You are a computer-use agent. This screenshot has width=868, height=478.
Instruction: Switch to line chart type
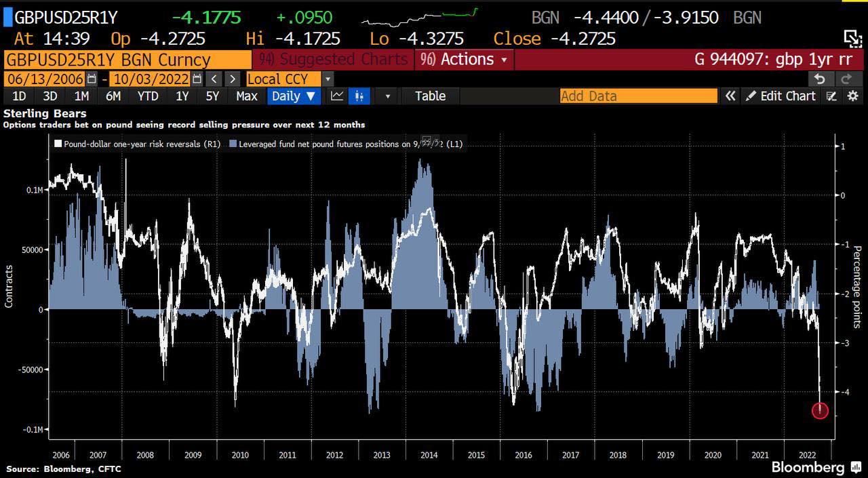[337, 96]
